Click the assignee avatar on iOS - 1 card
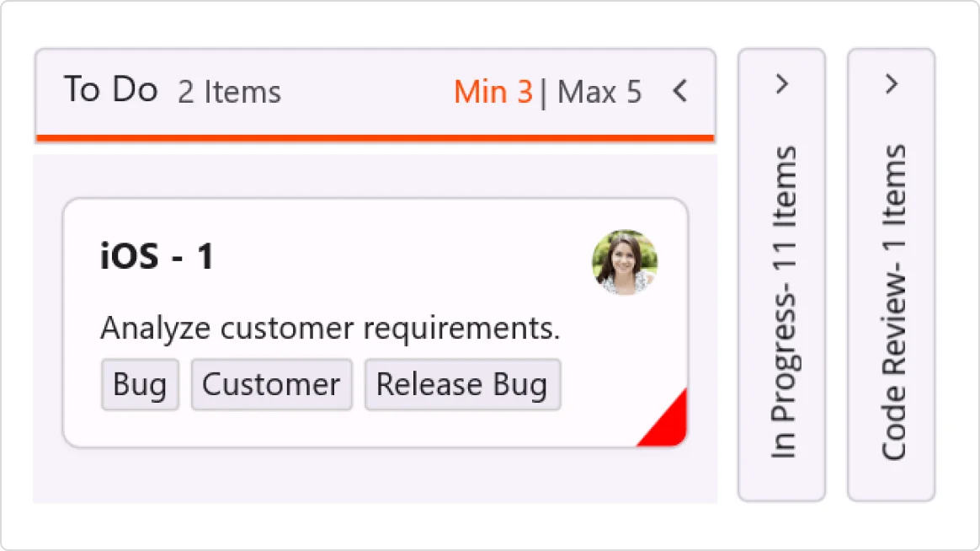 [625, 262]
